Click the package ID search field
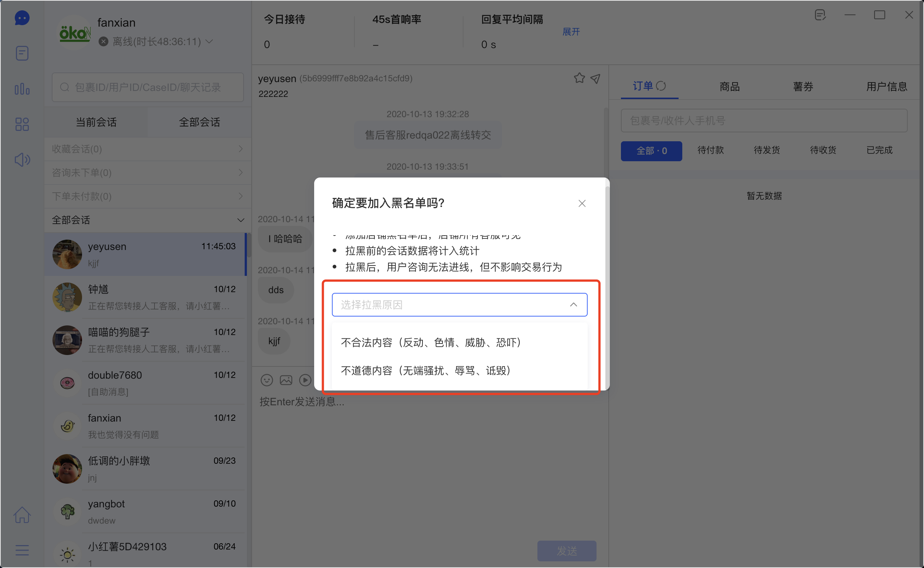The height and width of the screenshot is (568, 924). 147,88
